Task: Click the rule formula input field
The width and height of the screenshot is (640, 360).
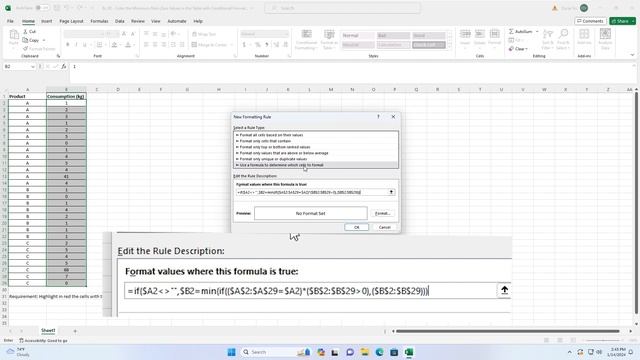Action: (311, 192)
